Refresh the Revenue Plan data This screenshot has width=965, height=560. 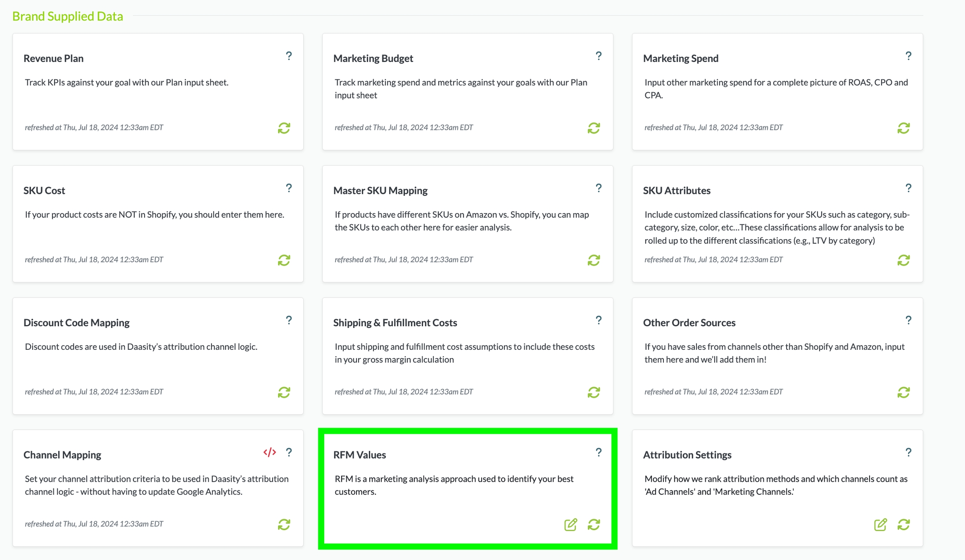pyautogui.click(x=284, y=128)
